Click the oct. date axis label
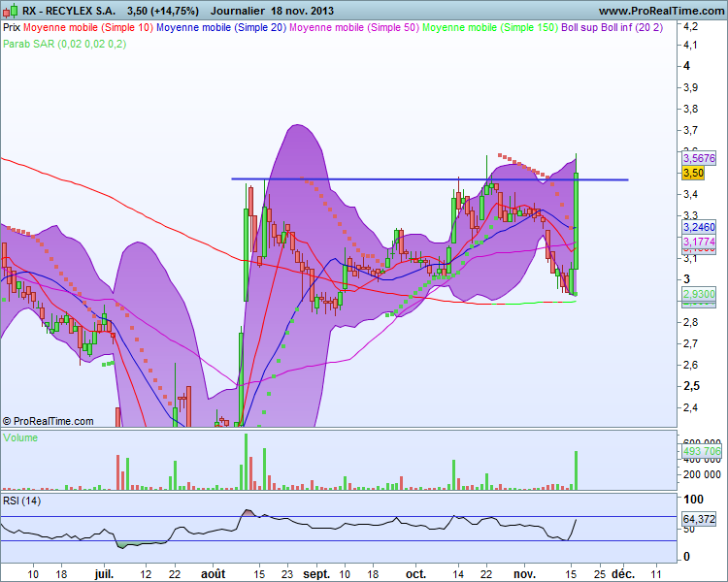 click(x=415, y=574)
